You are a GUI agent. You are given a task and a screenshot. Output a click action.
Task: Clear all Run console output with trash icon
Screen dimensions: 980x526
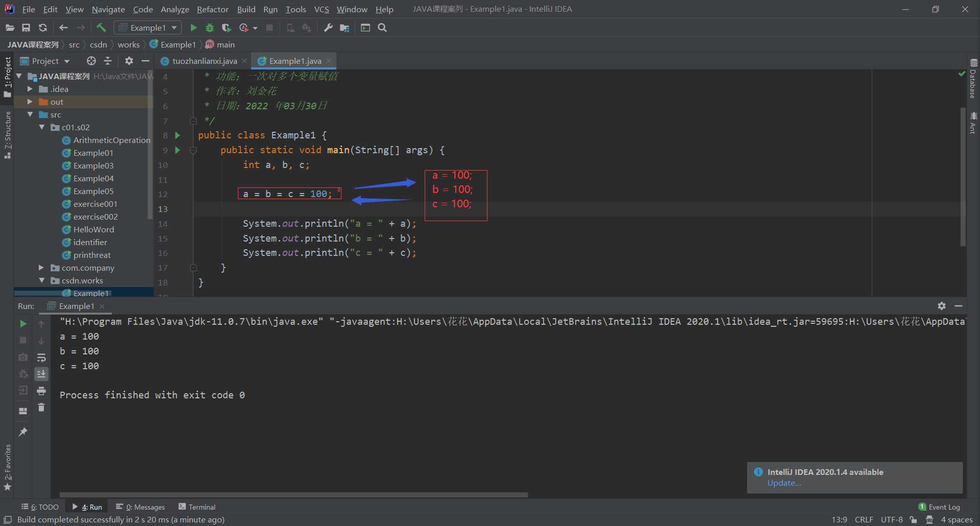tap(41, 407)
